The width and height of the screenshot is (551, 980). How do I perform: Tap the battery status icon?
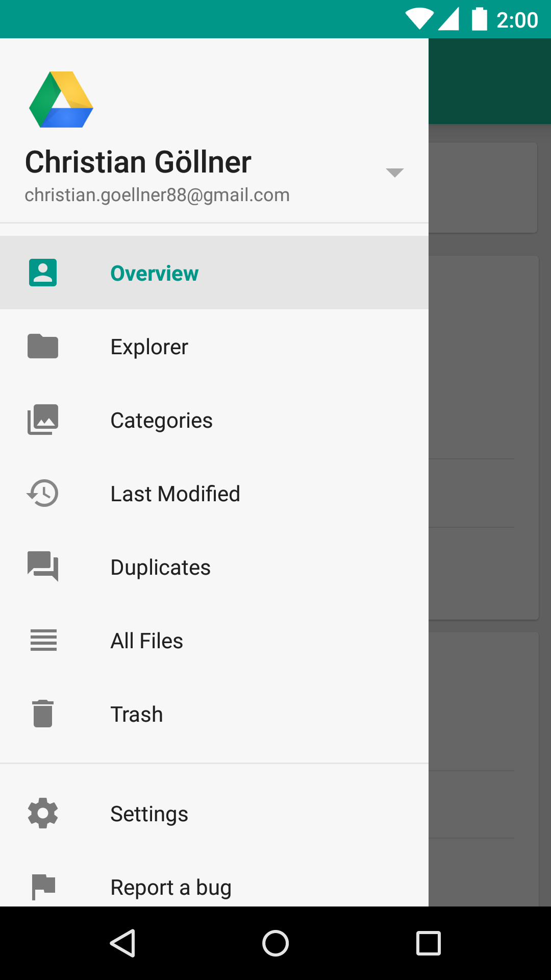479,19
